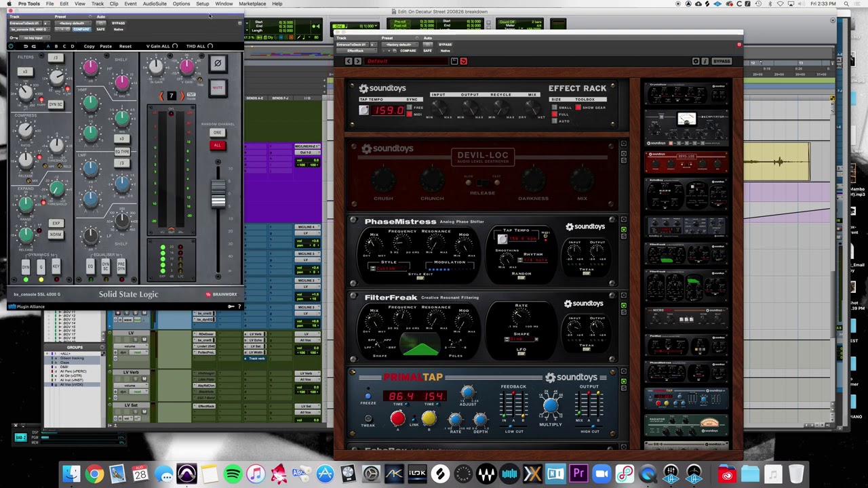Click BYPASS in the Soundtoys Effect Rack toolbar
Screen dimensions: 868x488
tap(722, 61)
